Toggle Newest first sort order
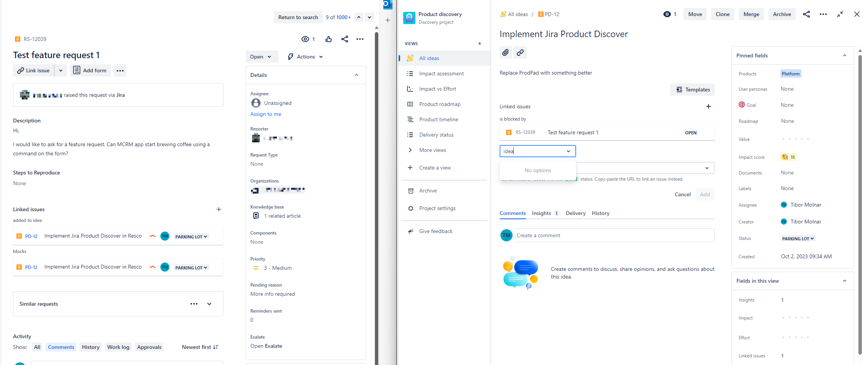868x365 pixels. pyautogui.click(x=200, y=347)
